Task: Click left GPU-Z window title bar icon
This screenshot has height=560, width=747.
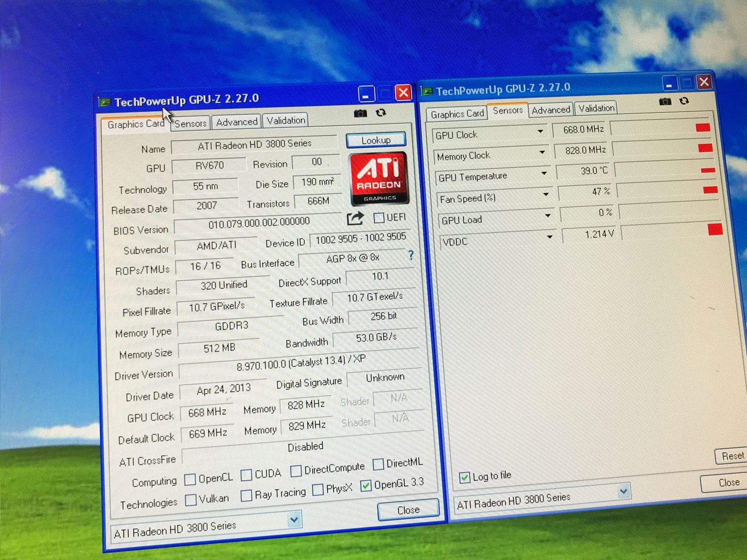Action: click(105, 103)
